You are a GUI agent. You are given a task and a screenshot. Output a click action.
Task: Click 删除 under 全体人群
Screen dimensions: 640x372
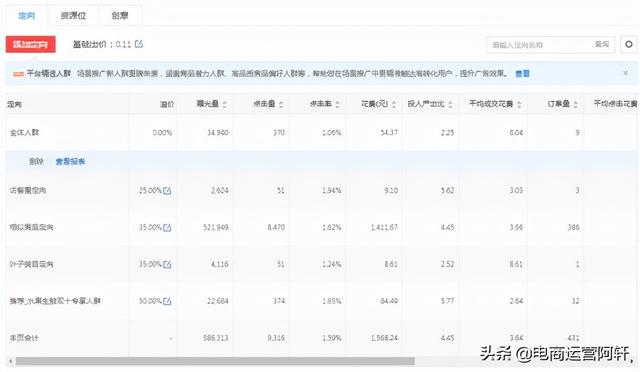[x=36, y=161]
